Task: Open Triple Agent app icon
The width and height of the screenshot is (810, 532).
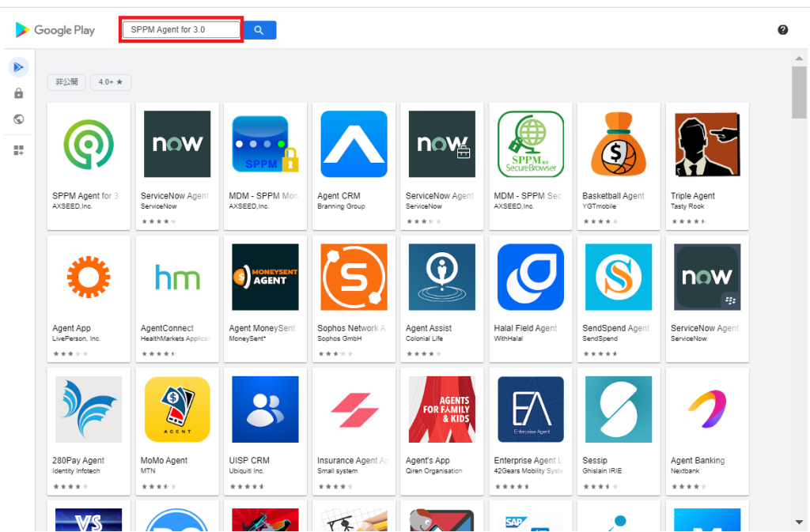Action: 707,144
